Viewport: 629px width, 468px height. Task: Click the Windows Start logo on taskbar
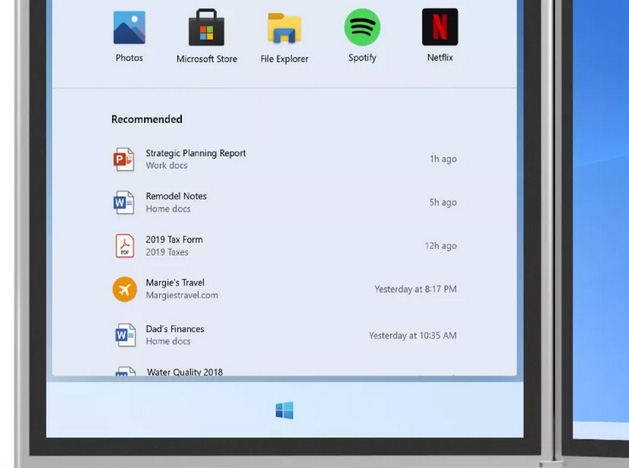click(284, 410)
